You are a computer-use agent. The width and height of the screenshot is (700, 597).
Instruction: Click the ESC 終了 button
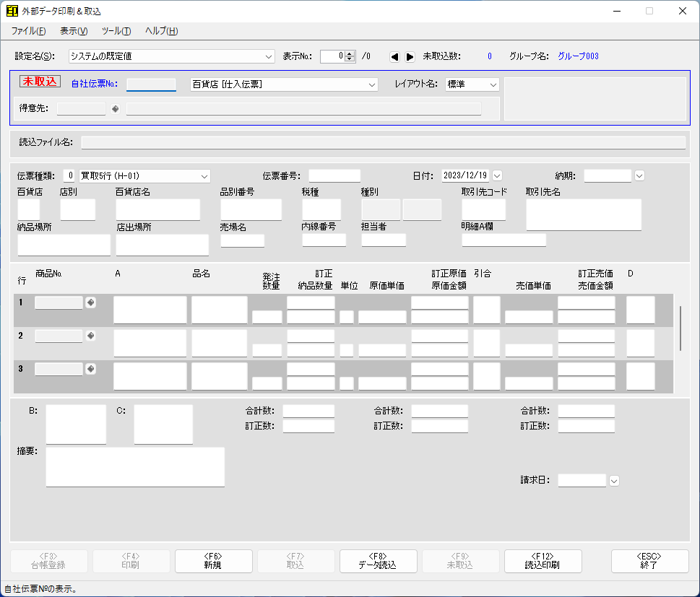pos(649,561)
